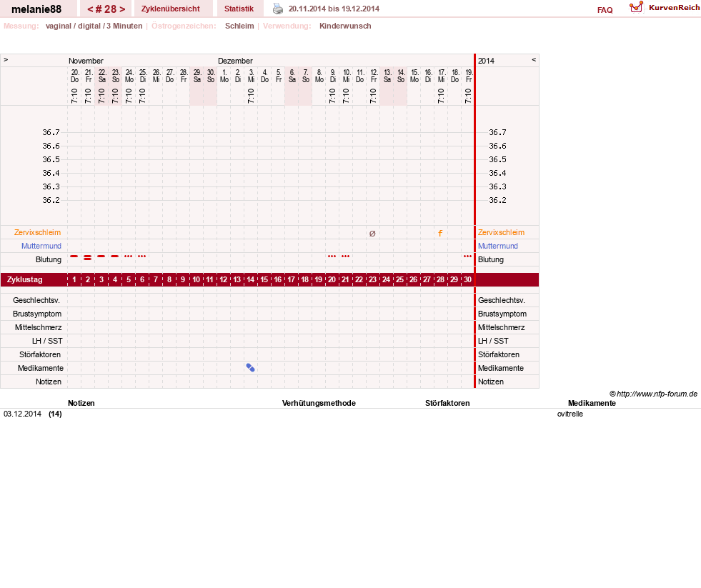Click the 'Kinderwunsch' usage value

tap(345, 26)
